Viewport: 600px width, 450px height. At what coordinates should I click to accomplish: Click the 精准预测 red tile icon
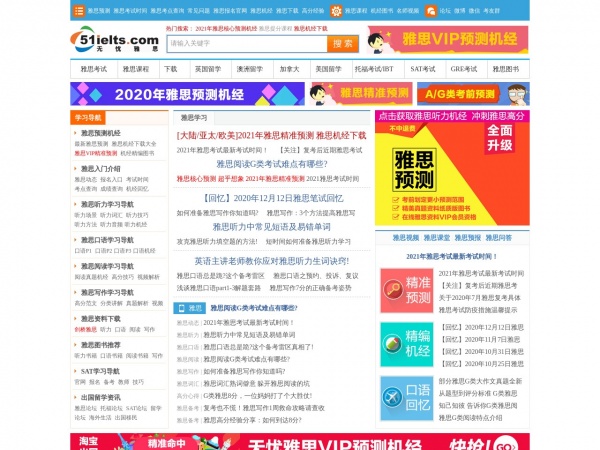pos(407,290)
